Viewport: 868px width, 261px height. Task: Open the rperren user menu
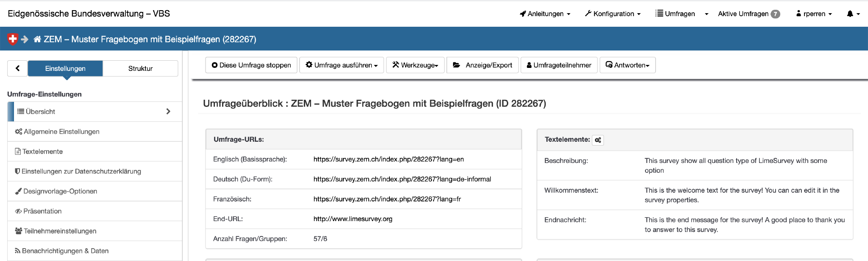click(814, 14)
